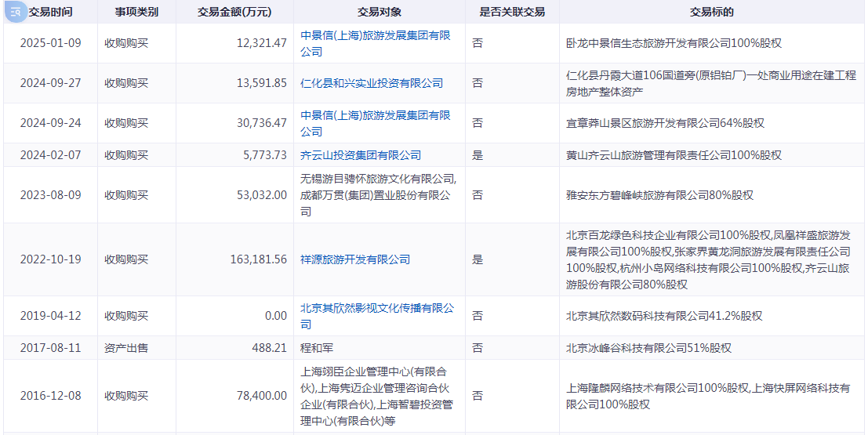Click amount 0.00
This screenshot has height=435, width=868.
(277, 316)
